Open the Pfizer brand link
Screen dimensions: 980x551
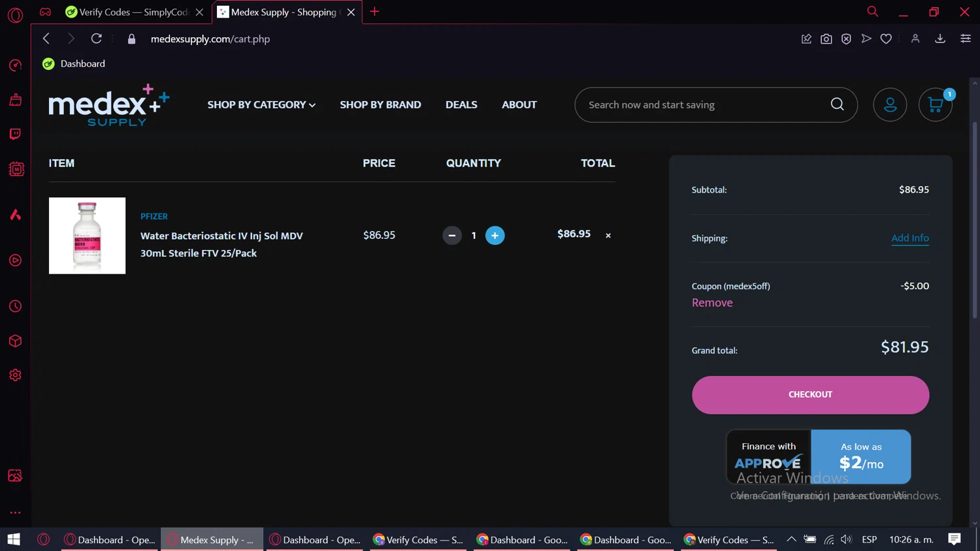click(x=154, y=216)
